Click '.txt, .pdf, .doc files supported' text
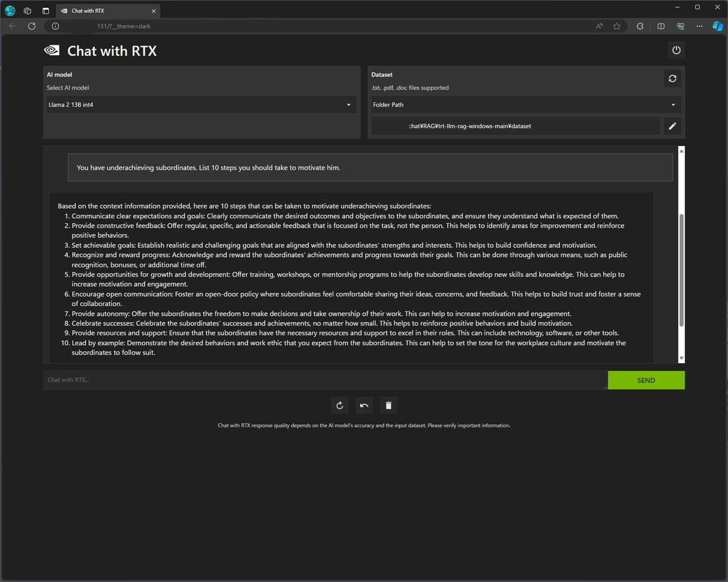The image size is (728, 582). pos(410,88)
